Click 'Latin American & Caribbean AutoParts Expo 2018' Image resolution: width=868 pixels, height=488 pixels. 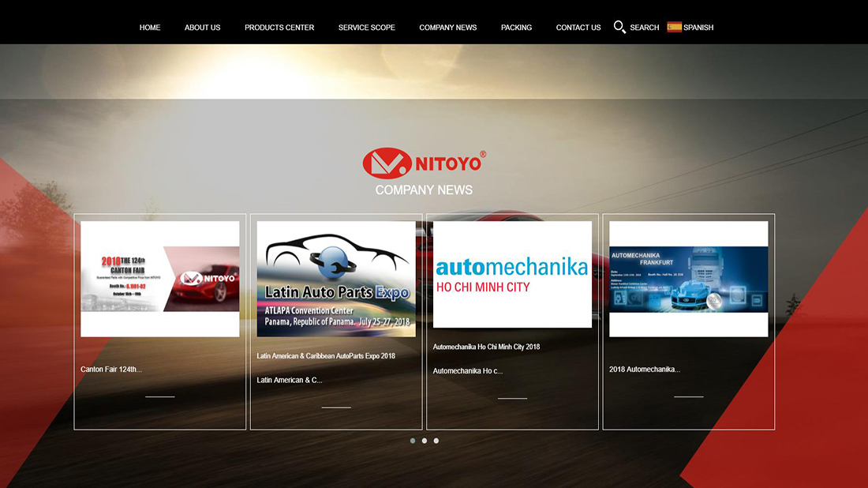[x=326, y=356]
